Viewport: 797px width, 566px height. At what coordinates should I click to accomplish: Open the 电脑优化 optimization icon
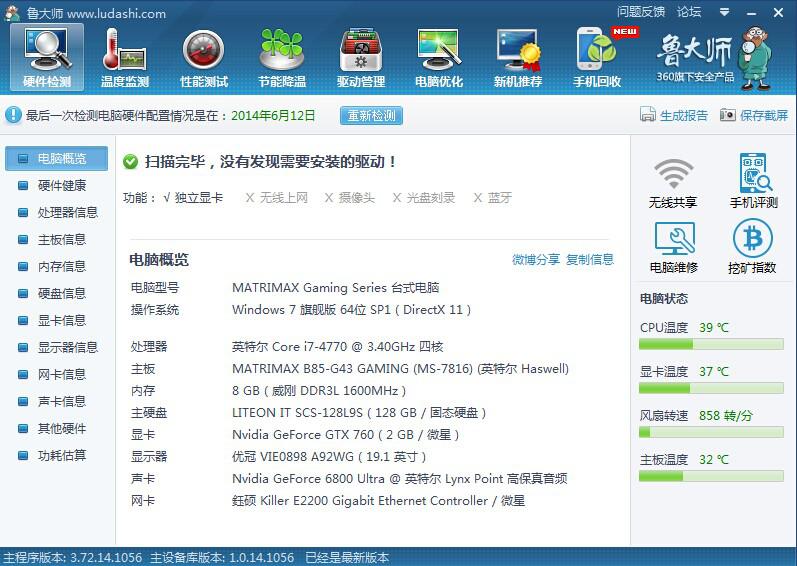tap(439, 57)
